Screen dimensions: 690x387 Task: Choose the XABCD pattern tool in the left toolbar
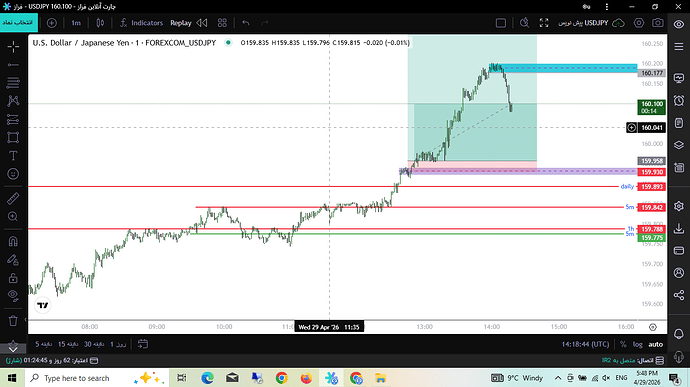(13, 101)
